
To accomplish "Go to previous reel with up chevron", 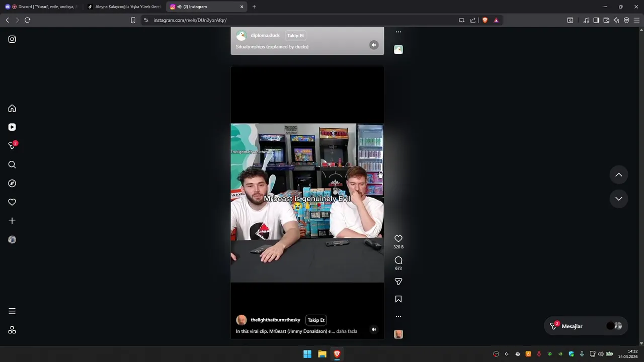I will click(619, 175).
